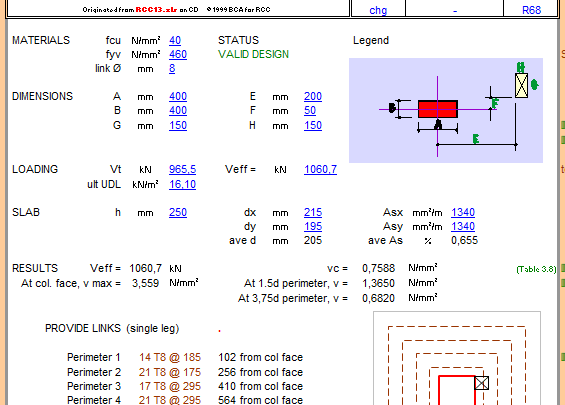Select the v max result 3,559
The image size is (565, 405).
[145, 284]
